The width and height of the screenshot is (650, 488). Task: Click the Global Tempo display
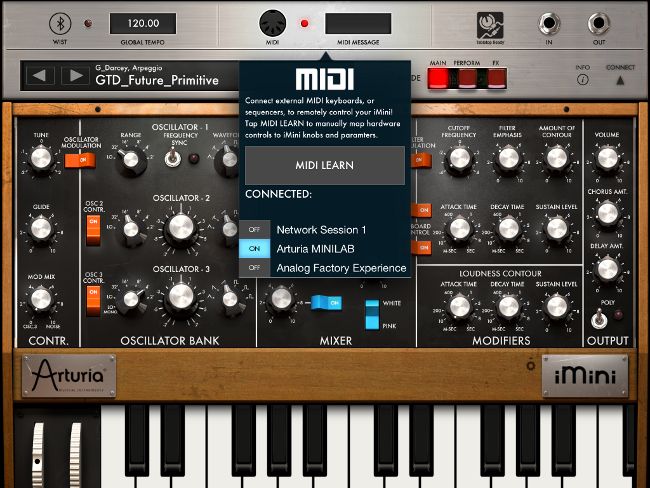pos(143,23)
